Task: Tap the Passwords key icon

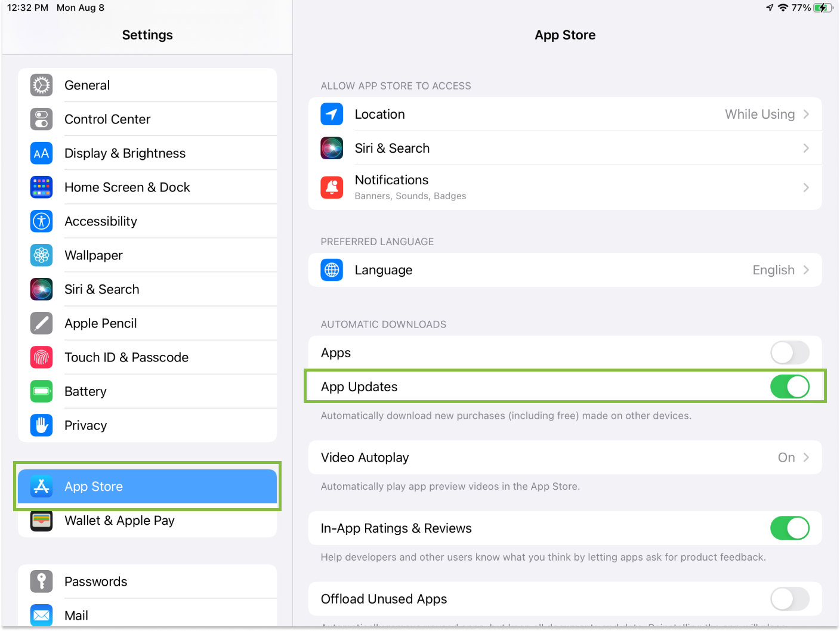Action: click(x=41, y=581)
